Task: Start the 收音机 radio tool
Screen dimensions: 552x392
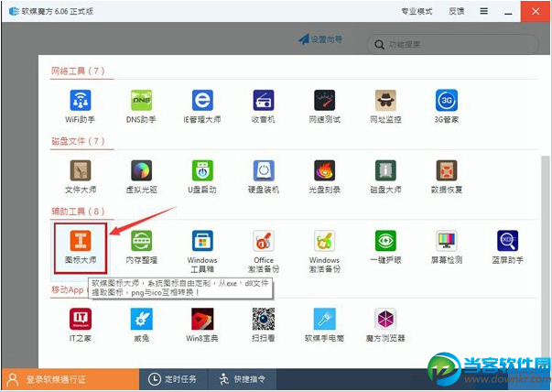Action: pos(264,106)
